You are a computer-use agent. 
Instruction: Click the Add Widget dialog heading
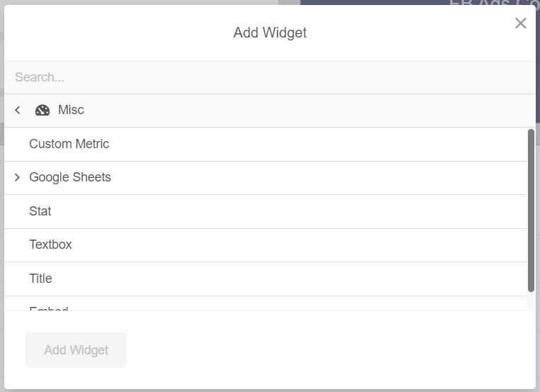(270, 33)
